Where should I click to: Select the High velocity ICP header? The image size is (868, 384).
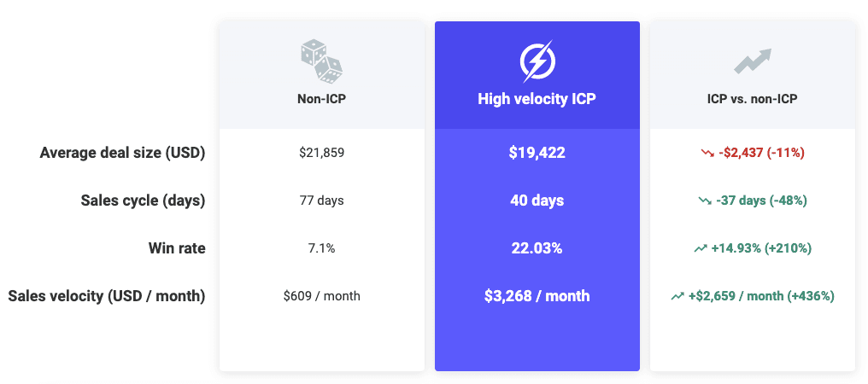(537, 99)
